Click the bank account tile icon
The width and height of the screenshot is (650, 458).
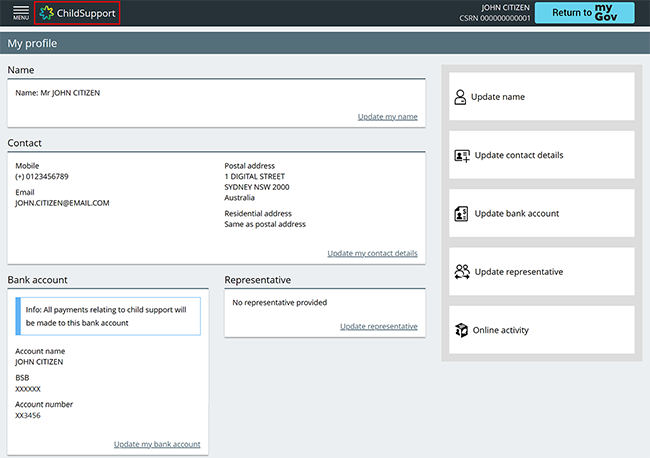tap(461, 213)
